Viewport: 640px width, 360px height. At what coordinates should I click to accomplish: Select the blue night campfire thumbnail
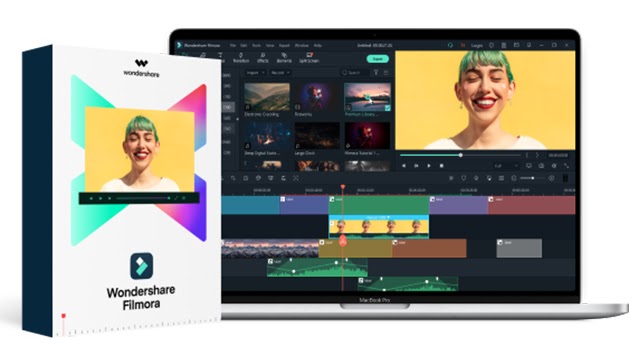pos(267,136)
